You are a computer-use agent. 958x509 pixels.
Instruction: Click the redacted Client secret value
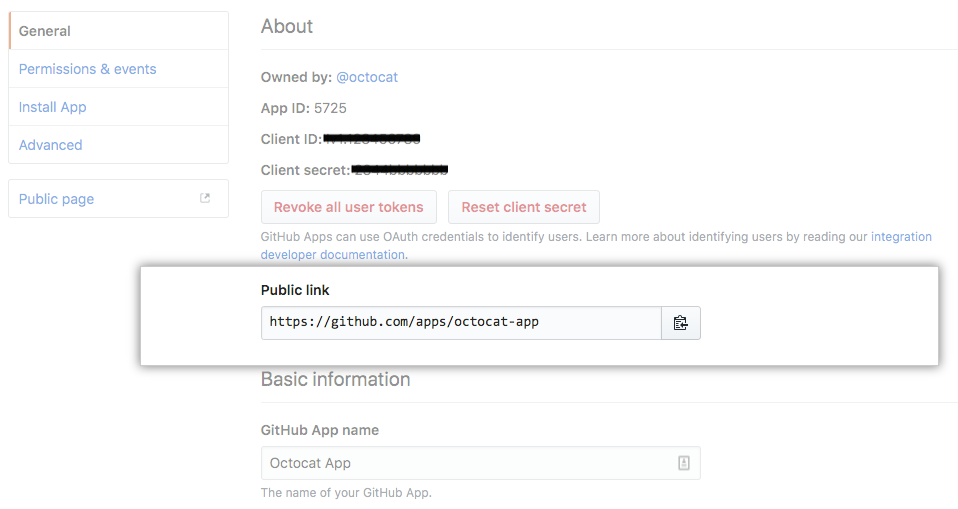400,170
